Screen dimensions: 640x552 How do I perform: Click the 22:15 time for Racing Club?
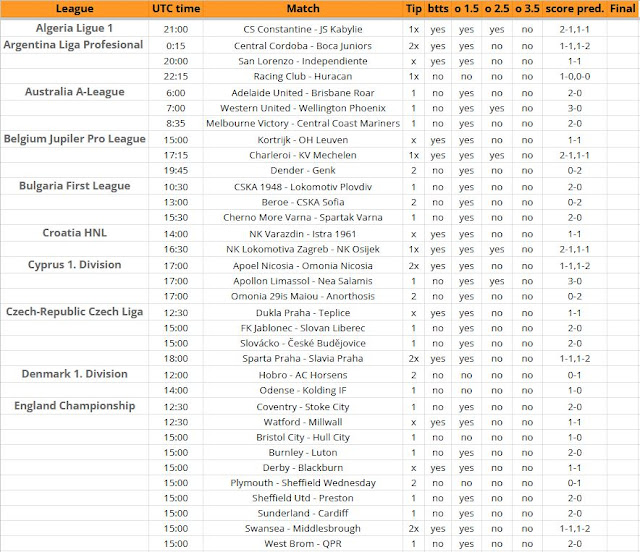176,76
